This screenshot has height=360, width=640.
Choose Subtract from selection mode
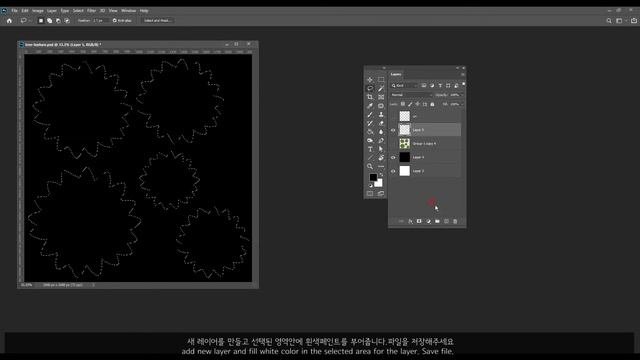(x=58, y=20)
